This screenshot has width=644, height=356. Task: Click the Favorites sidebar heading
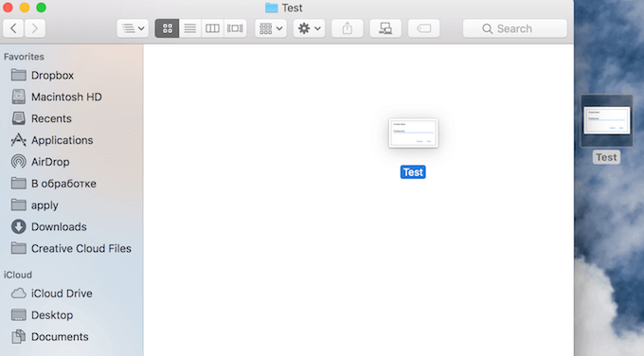point(24,57)
